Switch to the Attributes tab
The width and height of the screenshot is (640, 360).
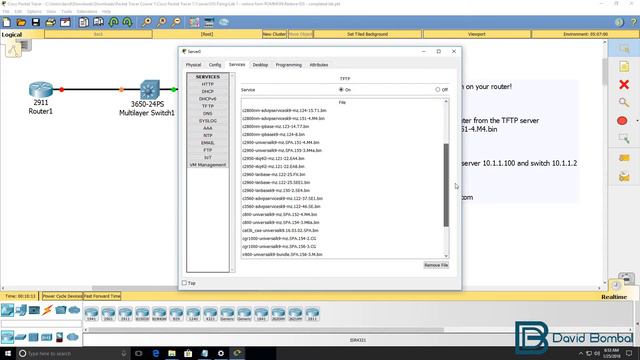tap(319, 65)
